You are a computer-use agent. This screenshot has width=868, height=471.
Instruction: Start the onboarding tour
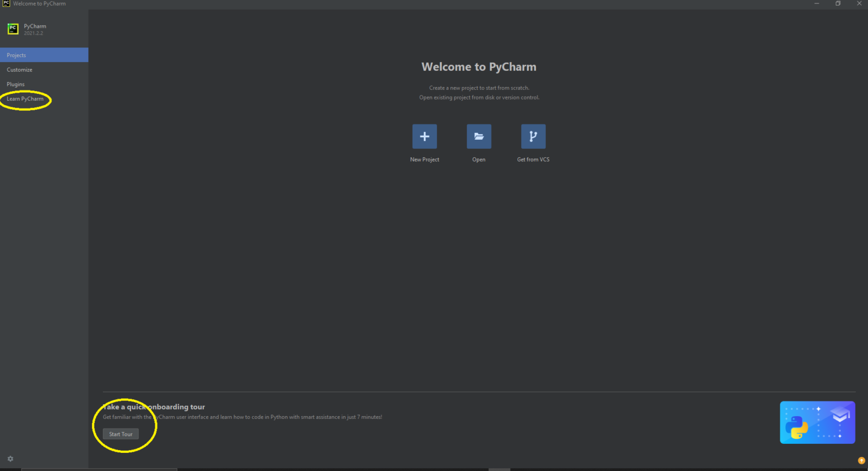tap(120, 434)
